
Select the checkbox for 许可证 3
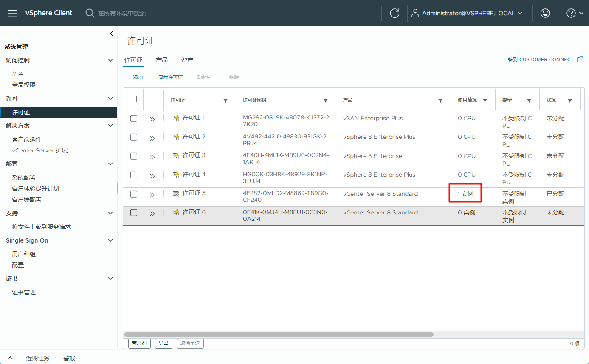tap(134, 156)
